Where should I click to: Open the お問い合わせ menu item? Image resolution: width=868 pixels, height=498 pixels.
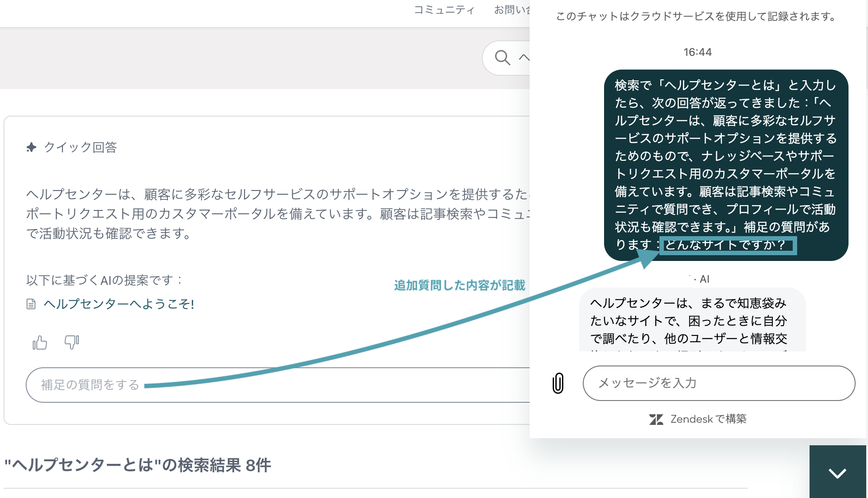click(x=512, y=10)
